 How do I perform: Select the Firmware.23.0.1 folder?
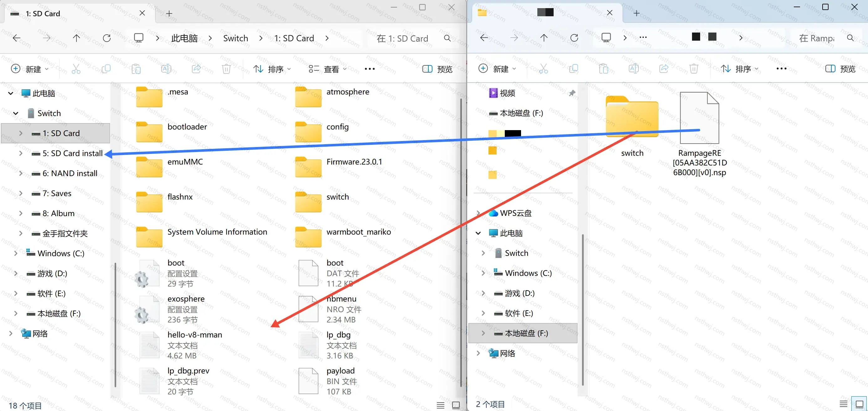click(x=339, y=166)
